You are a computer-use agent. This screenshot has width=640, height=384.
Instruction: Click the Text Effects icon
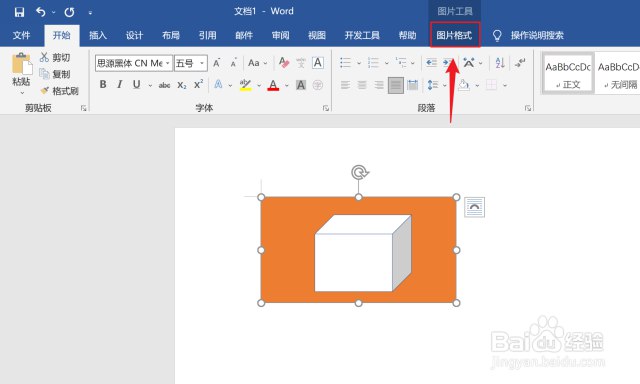click(x=219, y=84)
